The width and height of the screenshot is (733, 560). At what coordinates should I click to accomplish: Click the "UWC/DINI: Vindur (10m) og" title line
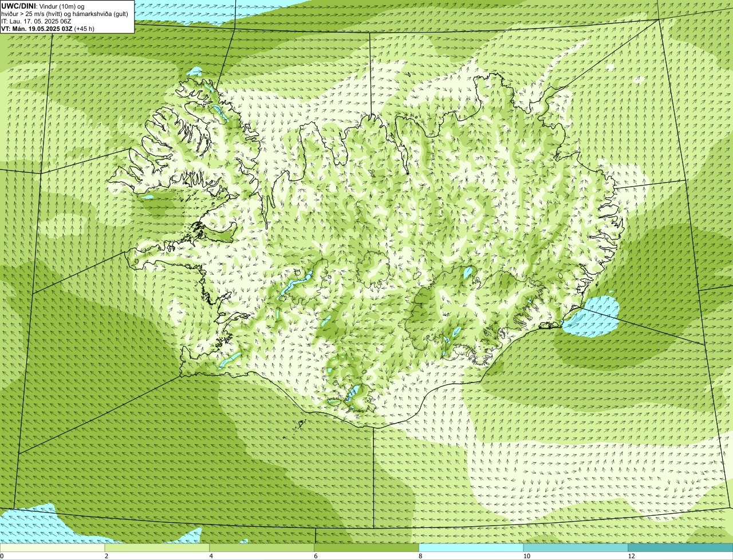[x=43, y=6]
